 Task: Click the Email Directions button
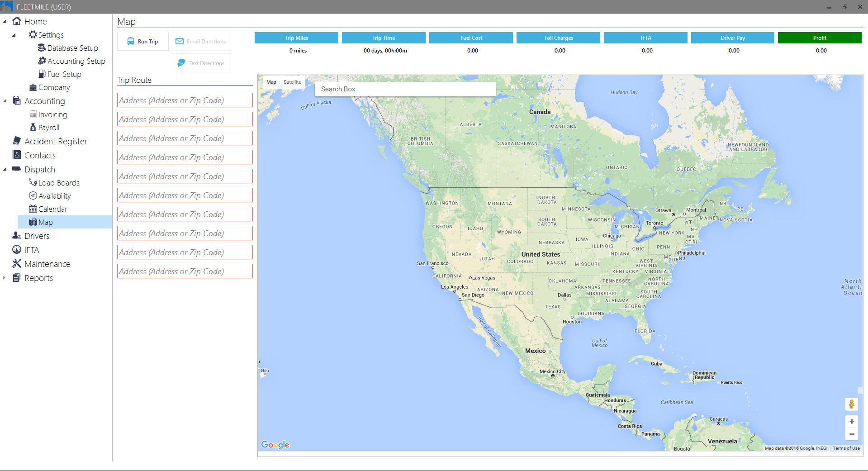(x=201, y=41)
